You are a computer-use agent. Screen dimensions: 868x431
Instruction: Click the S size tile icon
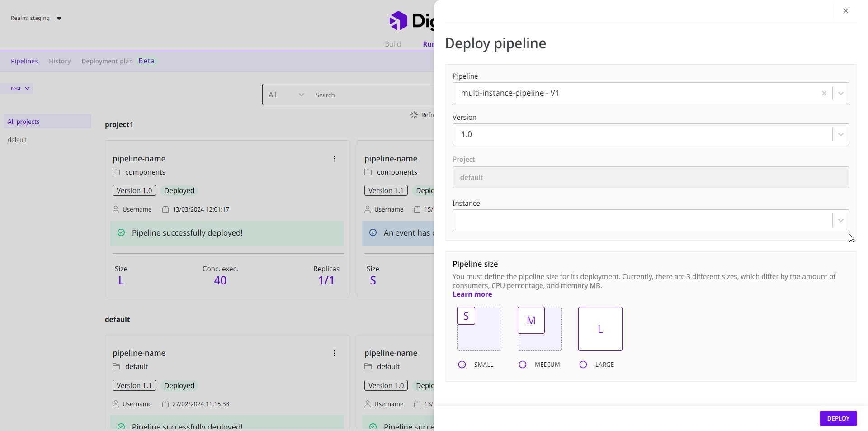click(x=466, y=316)
